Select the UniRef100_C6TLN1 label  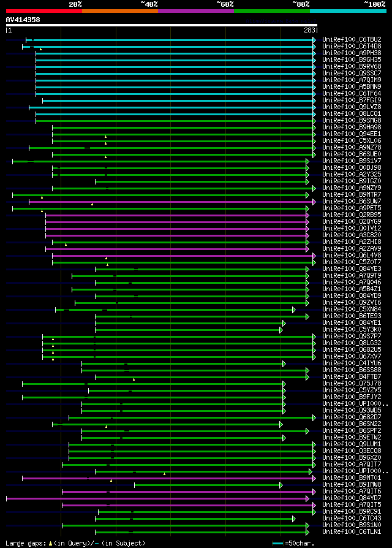[x=352, y=532]
